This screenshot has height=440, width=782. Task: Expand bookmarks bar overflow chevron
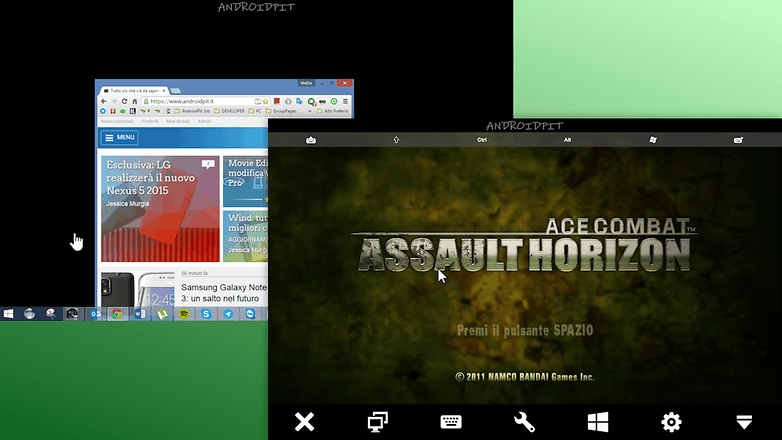tap(310, 111)
